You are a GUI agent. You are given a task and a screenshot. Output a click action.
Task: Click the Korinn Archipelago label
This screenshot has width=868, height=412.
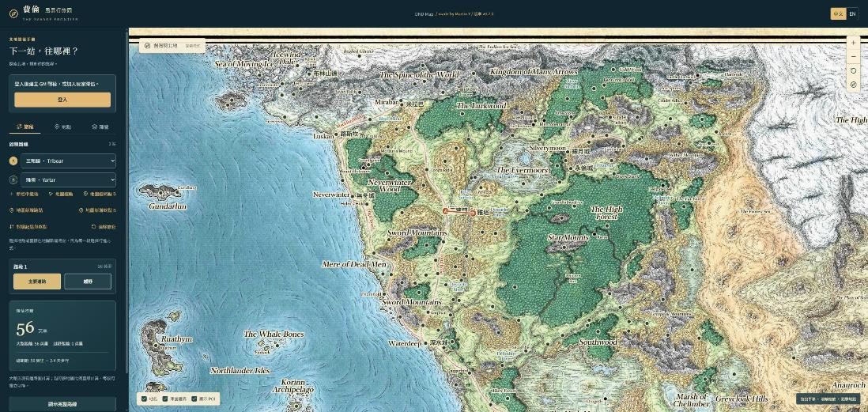[292, 386]
